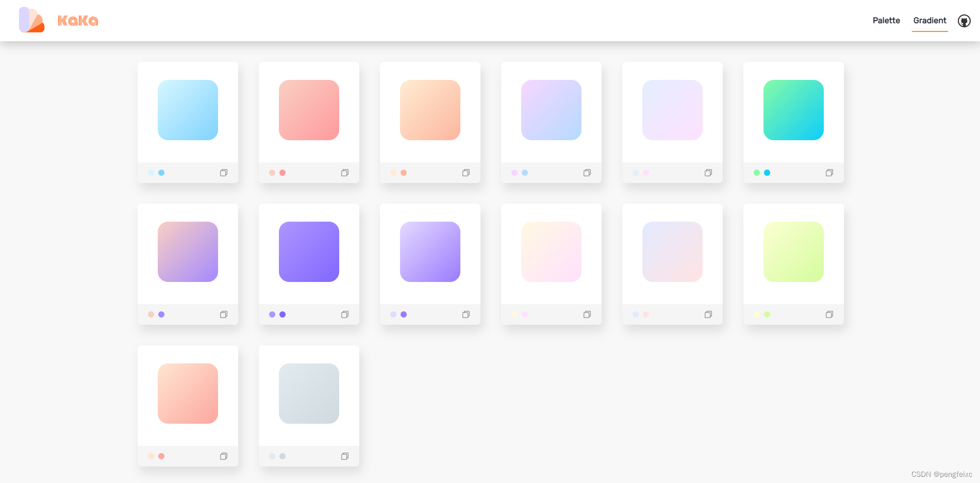Copy the peach-to-salmon gradient card in third row
This screenshot has width=980, height=483.
[x=224, y=456]
